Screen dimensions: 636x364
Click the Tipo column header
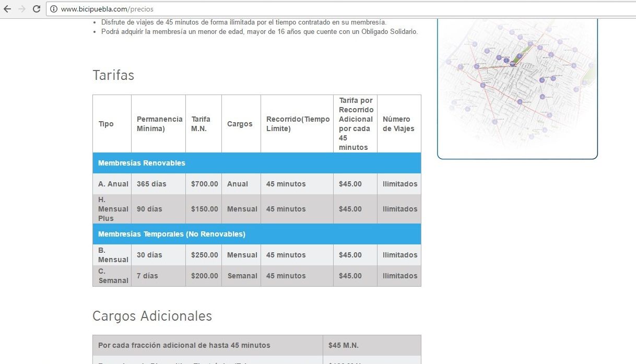(x=112, y=124)
